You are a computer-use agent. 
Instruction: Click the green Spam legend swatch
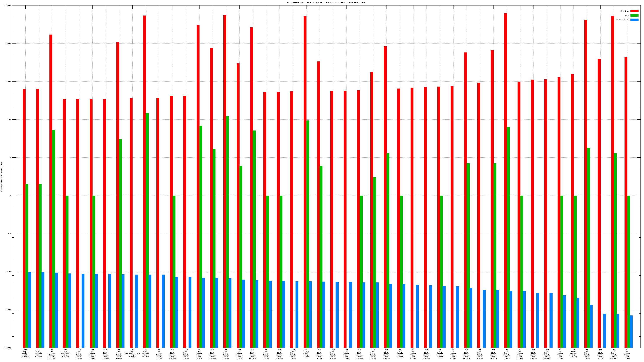click(x=634, y=16)
